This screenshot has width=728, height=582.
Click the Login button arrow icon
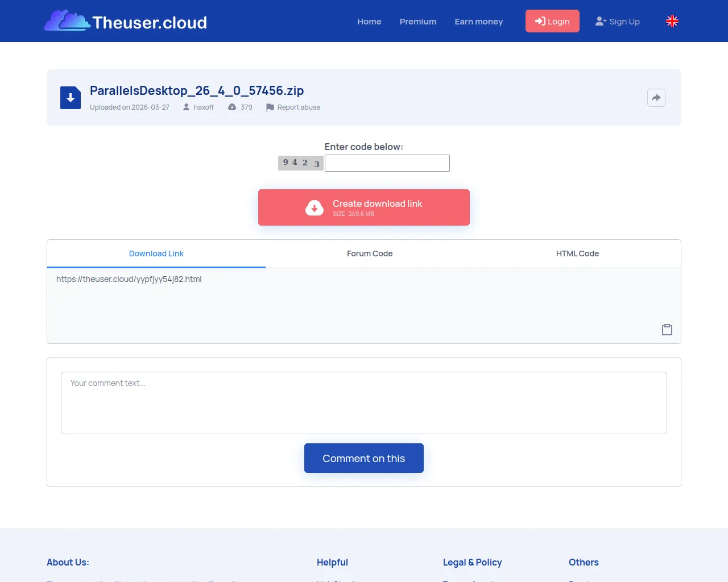click(x=539, y=21)
